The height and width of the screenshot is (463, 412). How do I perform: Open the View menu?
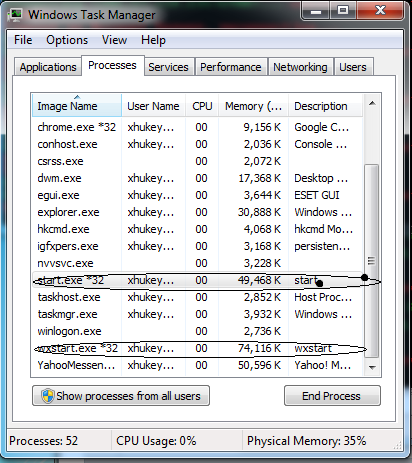coord(114,40)
